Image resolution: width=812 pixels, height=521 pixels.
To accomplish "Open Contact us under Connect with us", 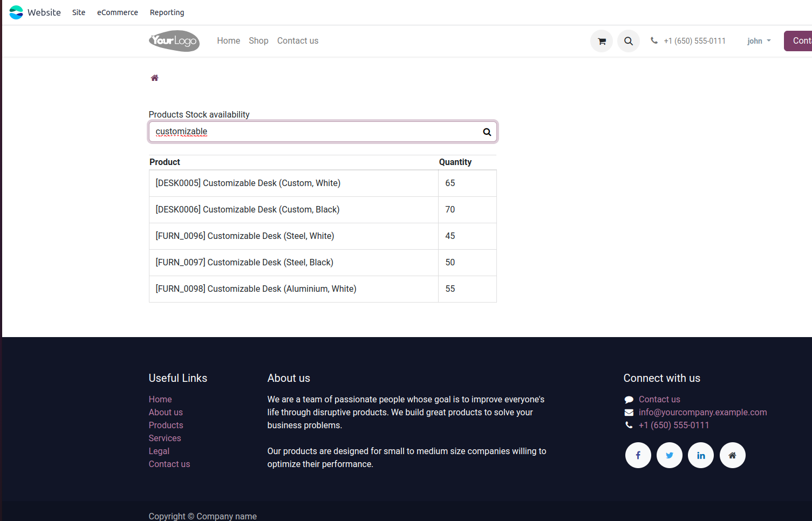I will (659, 400).
